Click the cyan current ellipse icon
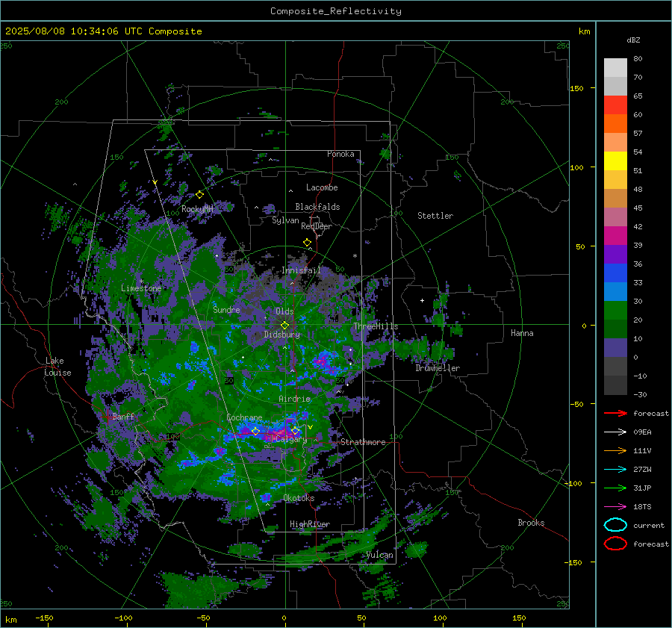672x628 pixels. point(615,525)
